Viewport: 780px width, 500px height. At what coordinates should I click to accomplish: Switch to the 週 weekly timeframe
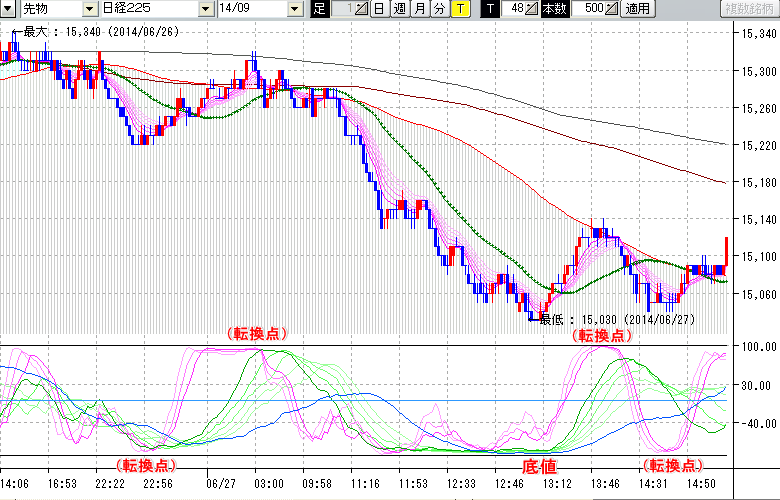399,9
